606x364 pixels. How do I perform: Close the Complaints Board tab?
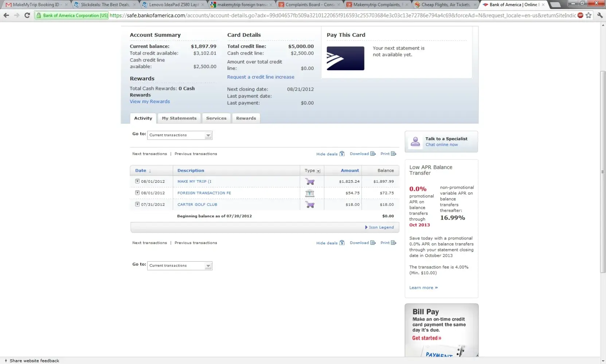pyautogui.click(x=339, y=5)
